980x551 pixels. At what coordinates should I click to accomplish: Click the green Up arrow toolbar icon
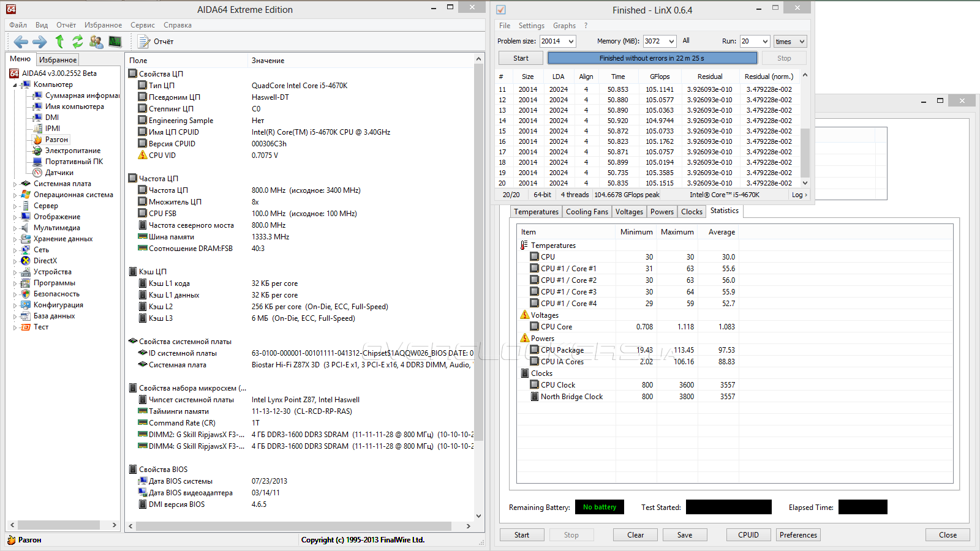[59, 42]
